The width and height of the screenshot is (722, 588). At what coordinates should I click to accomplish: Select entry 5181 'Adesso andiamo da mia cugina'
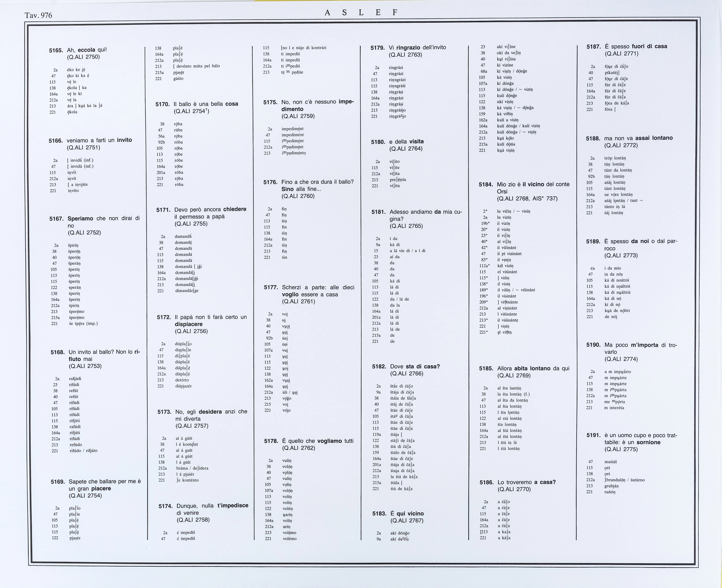[425, 212]
